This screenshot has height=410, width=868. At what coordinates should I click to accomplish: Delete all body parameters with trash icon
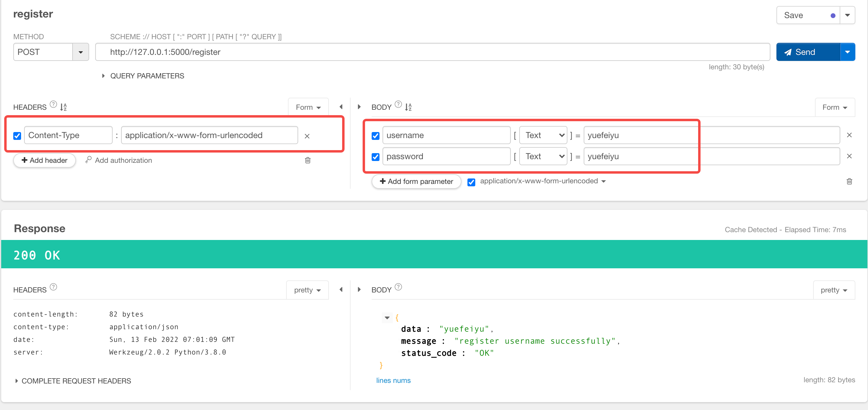849,181
